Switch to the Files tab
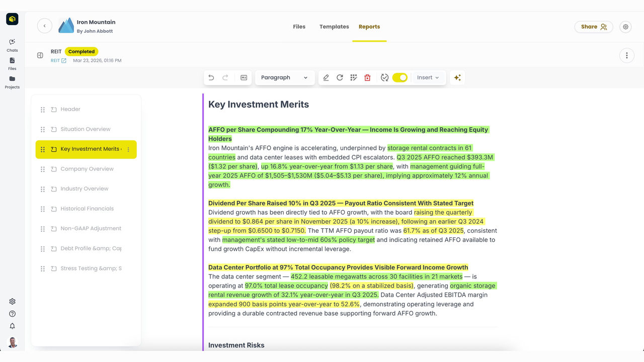The width and height of the screenshot is (644, 362). click(299, 27)
